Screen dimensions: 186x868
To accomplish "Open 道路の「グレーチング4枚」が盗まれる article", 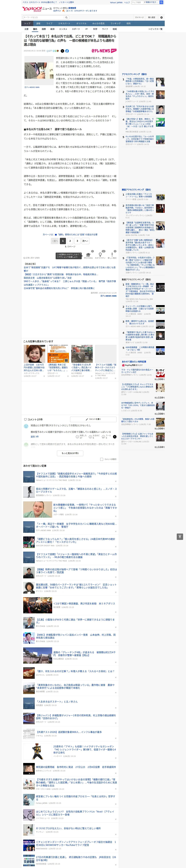I will tap(84, 654).
